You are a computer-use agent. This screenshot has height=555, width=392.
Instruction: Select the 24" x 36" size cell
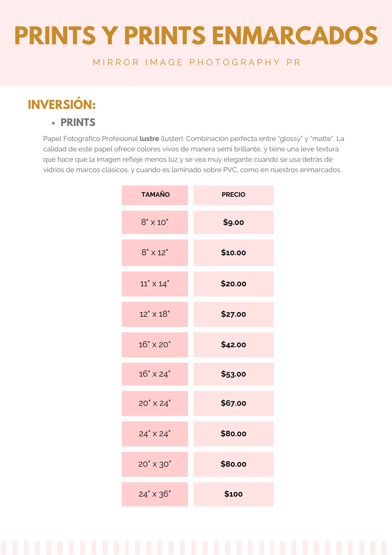coord(155,494)
